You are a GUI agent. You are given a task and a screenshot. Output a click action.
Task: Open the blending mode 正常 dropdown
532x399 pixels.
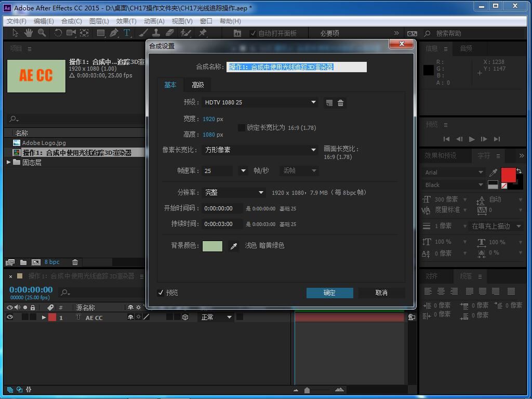(x=216, y=317)
